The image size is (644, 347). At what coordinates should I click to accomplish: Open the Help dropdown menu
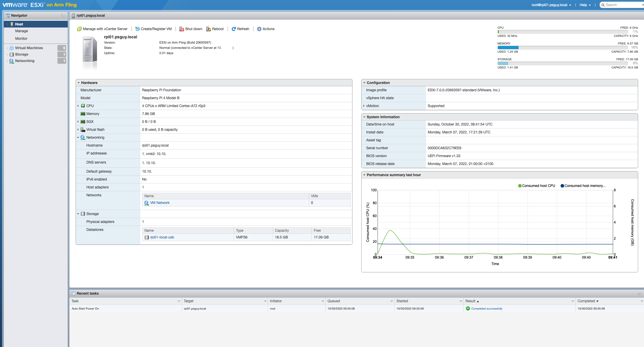tap(585, 5)
